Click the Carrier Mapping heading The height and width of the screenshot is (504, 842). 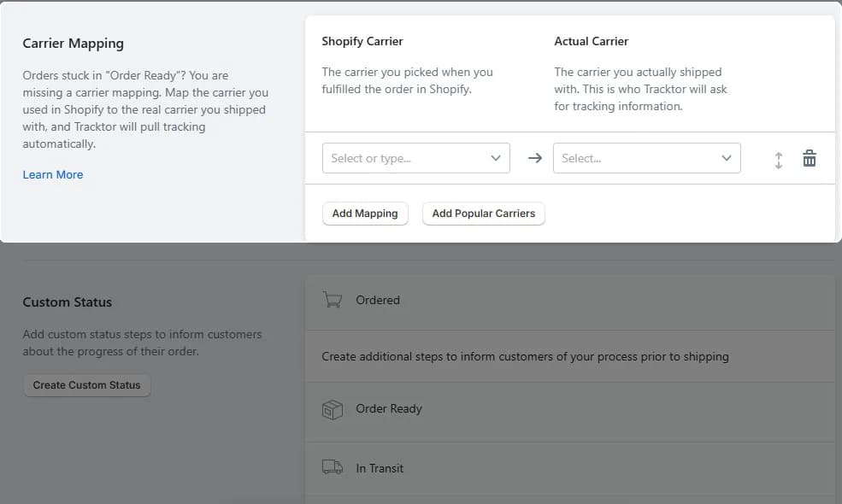[73, 44]
